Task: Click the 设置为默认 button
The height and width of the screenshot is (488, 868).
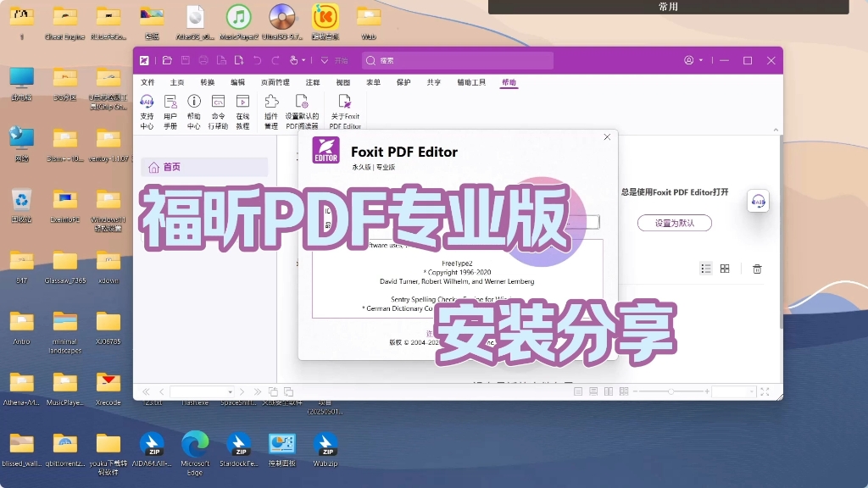Action: [x=674, y=223]
